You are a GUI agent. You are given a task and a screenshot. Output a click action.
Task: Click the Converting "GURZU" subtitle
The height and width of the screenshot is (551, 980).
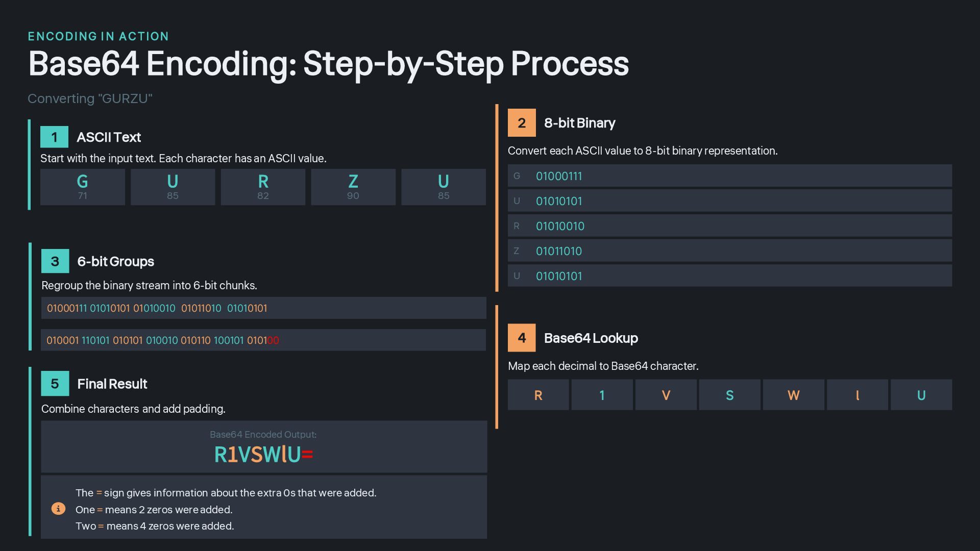point(90,98)
